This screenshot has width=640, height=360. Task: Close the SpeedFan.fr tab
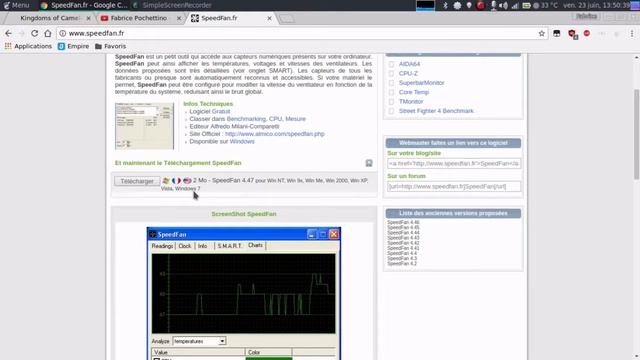tap(269, 18)
